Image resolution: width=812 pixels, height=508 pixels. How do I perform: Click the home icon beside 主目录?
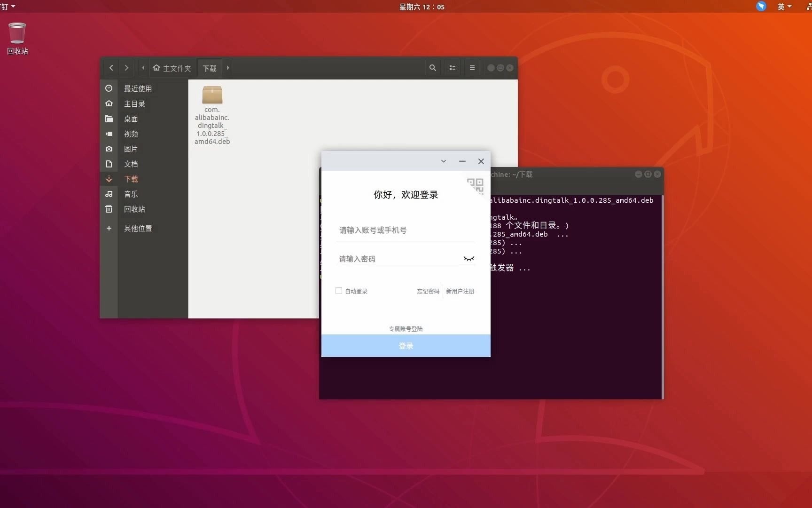[x=109, y=103]
